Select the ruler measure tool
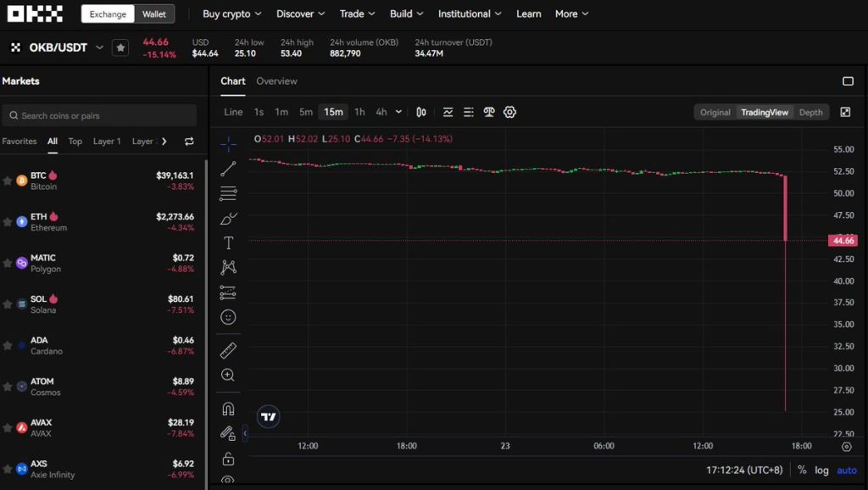 point(228,350)
